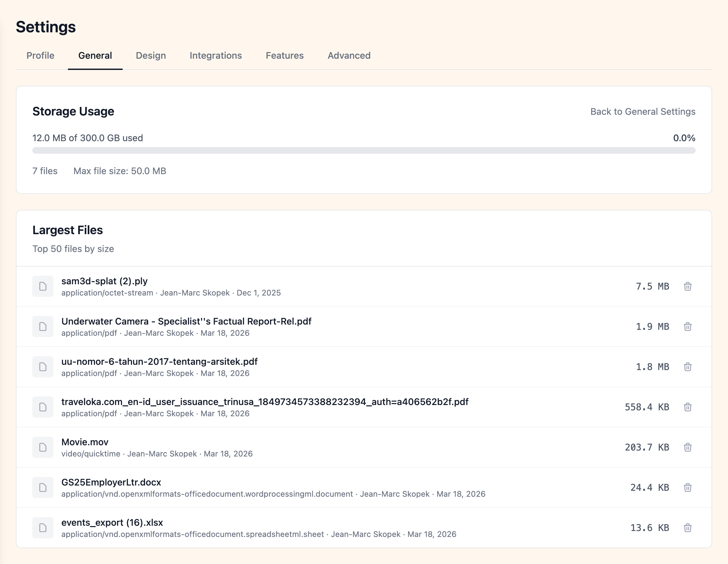Image resolution: width=728 pixels, height=564 pixels.
Task: Click Back to General Settings link
Action: tap(643, 111)
